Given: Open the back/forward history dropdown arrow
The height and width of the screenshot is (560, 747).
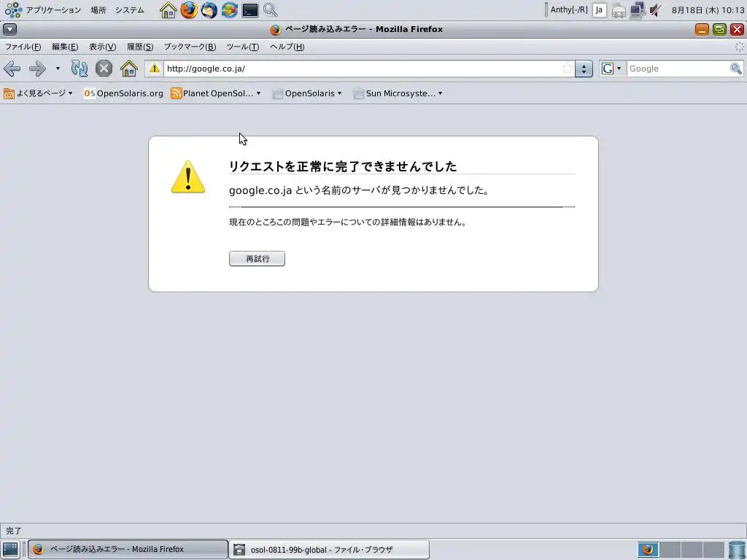Looking at the screenshot, I should (x=58, y=69).
